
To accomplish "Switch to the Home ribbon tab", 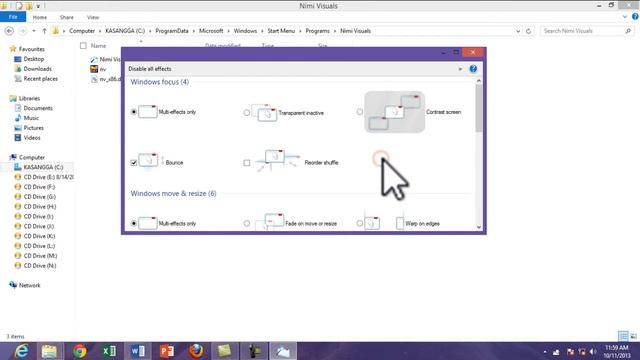I will [x=40, y=17].
